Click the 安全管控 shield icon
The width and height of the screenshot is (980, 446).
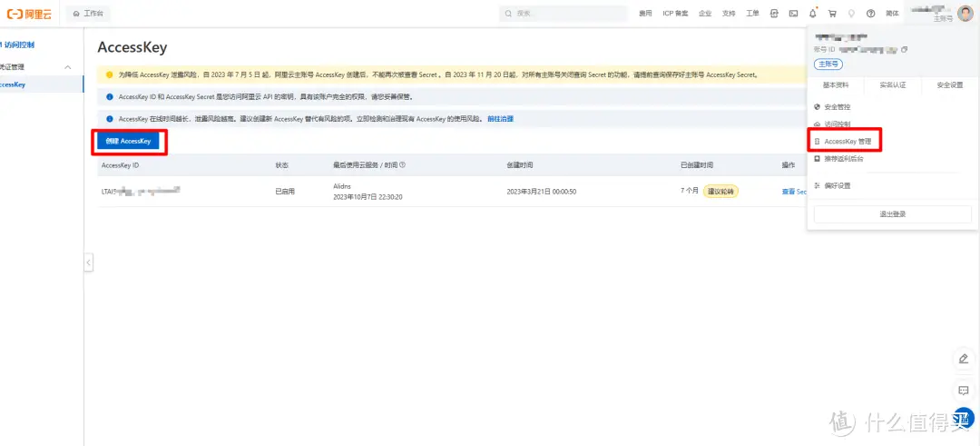(x=817, y=107)
